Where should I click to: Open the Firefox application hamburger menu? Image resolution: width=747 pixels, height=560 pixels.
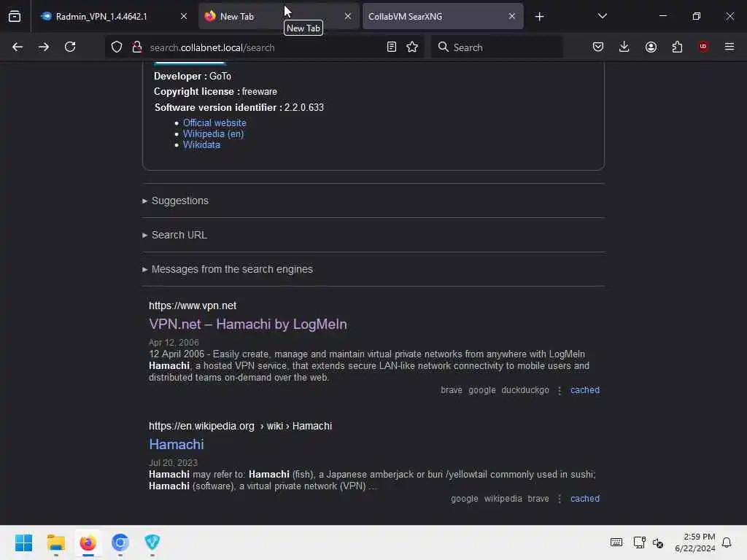click(729, 47)
